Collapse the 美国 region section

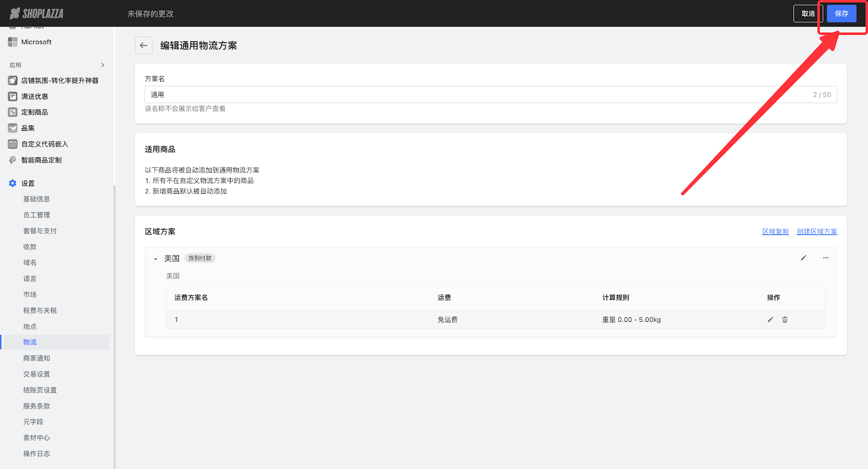156,259
